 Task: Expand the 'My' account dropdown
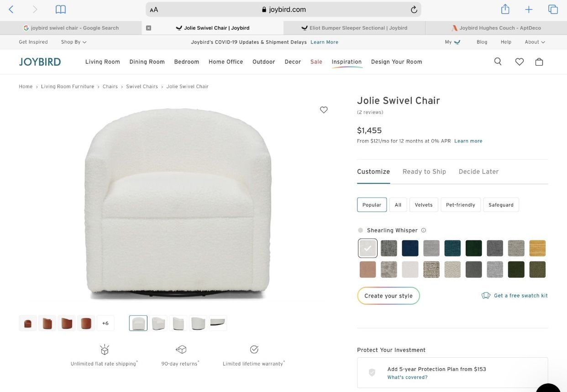[x=451, y=42]
